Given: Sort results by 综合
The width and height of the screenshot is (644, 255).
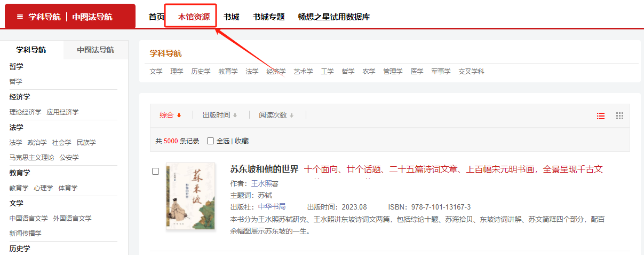Looking at the screenshot, I should click(x=170, y=115).
